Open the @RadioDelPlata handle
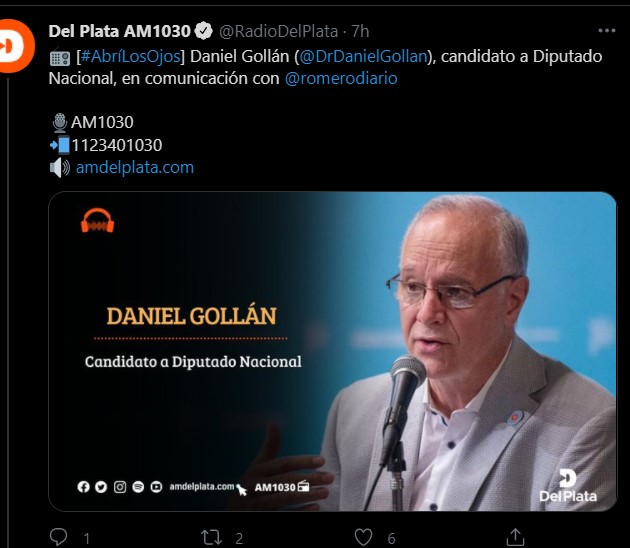Screen dimensions: 630x548 [x=278, y=31]
